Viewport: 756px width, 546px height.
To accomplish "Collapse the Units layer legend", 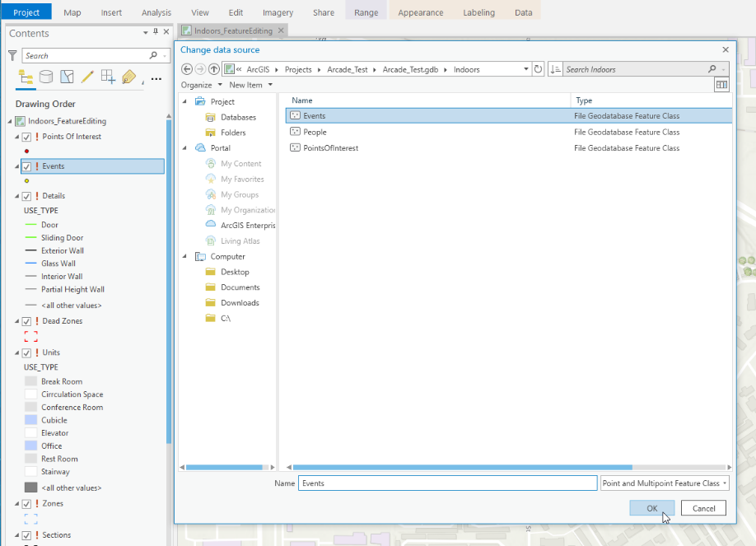I will [16, 353].
